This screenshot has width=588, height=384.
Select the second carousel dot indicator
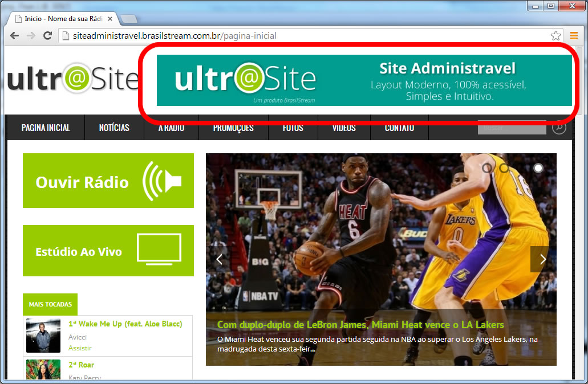tap(504, 168)
